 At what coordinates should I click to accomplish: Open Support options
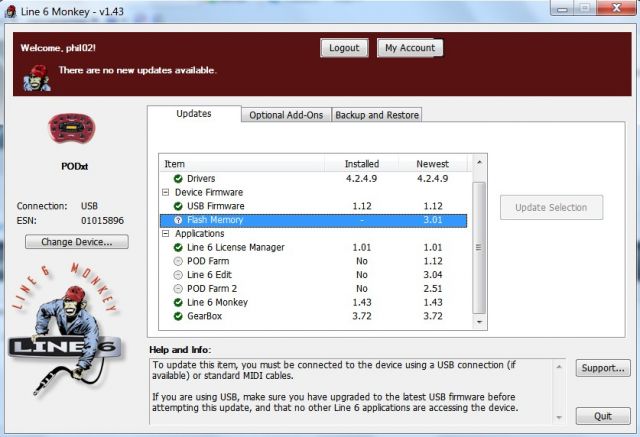tap(603, 368)
